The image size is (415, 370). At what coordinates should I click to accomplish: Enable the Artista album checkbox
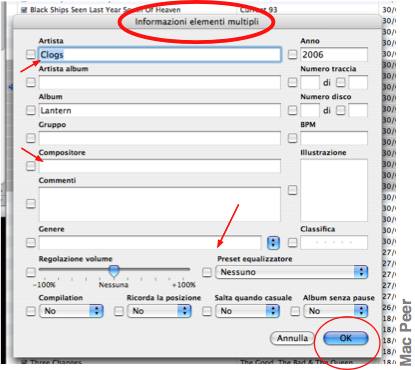coord(31,82)
